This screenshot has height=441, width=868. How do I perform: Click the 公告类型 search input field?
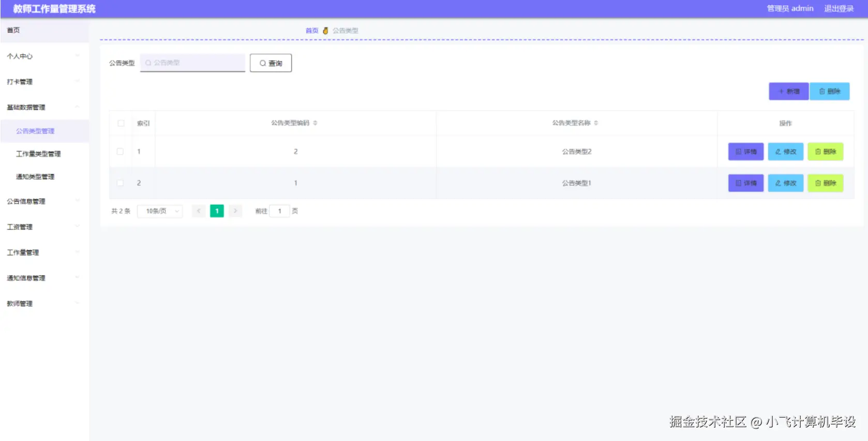pos(192,63)
